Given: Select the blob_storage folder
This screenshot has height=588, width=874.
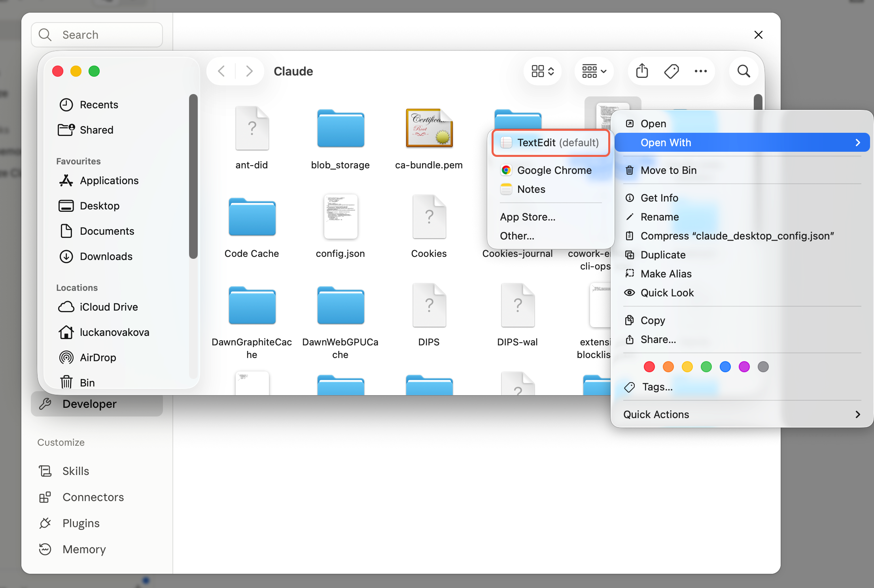Looking at the screenshot, I should point(341,128).
